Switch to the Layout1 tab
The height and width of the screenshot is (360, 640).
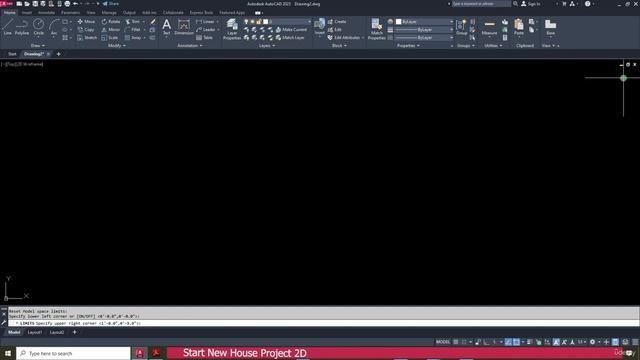tap(35, 332)
